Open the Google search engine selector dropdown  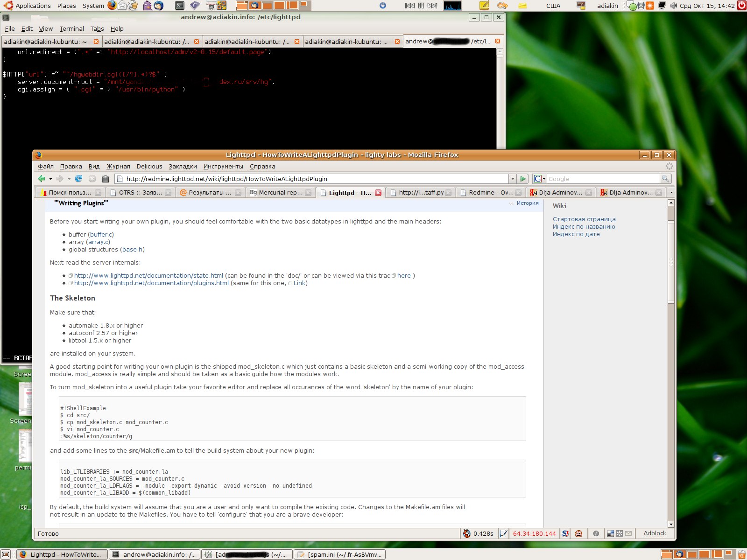pos(540,179)
